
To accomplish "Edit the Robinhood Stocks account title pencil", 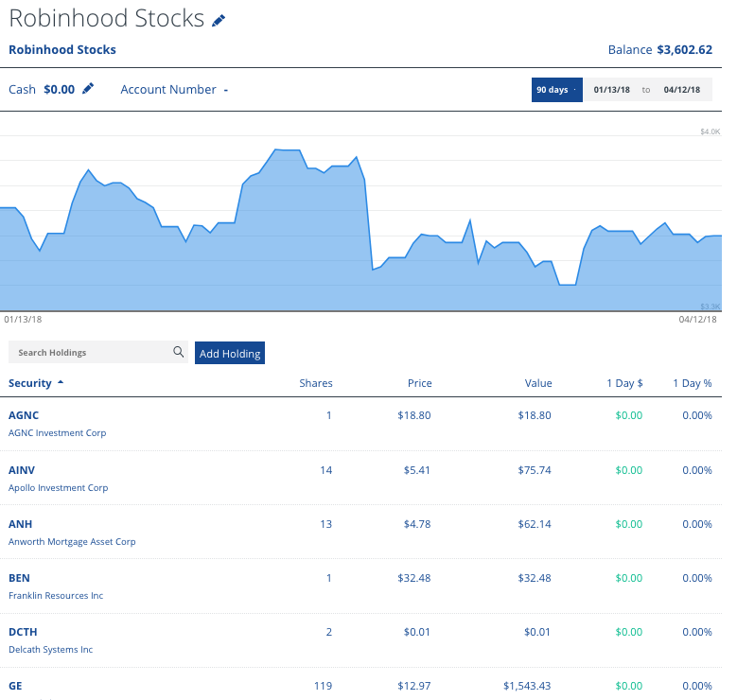I will (x=219, y=21).
